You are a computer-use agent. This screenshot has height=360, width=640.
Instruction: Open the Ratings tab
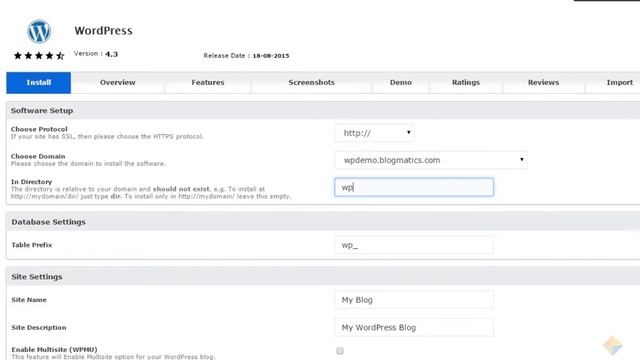click(x=466, y=82)
